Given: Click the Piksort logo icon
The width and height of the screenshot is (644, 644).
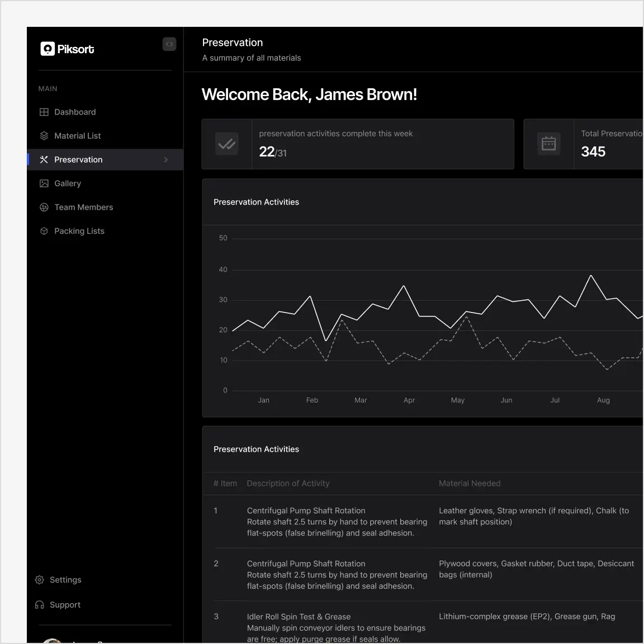Looking at the screenshot, I should (48, 49).
